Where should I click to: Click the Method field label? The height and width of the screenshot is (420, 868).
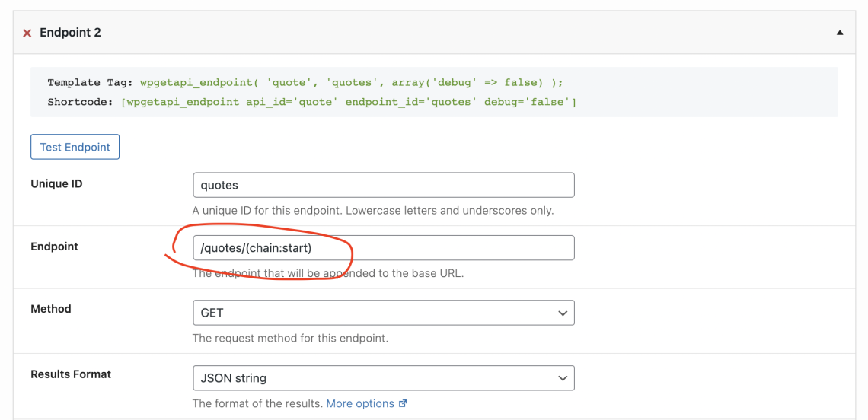[x=51, y=309]
